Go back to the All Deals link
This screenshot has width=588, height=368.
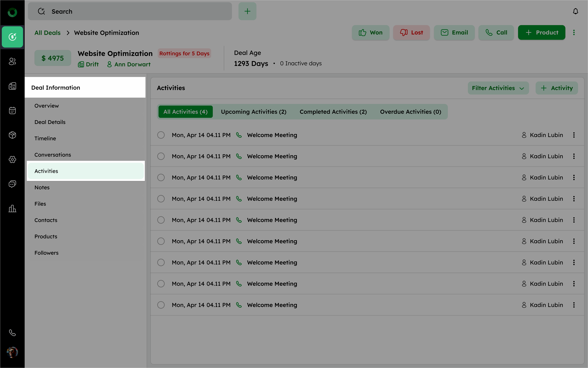point(47,33)
